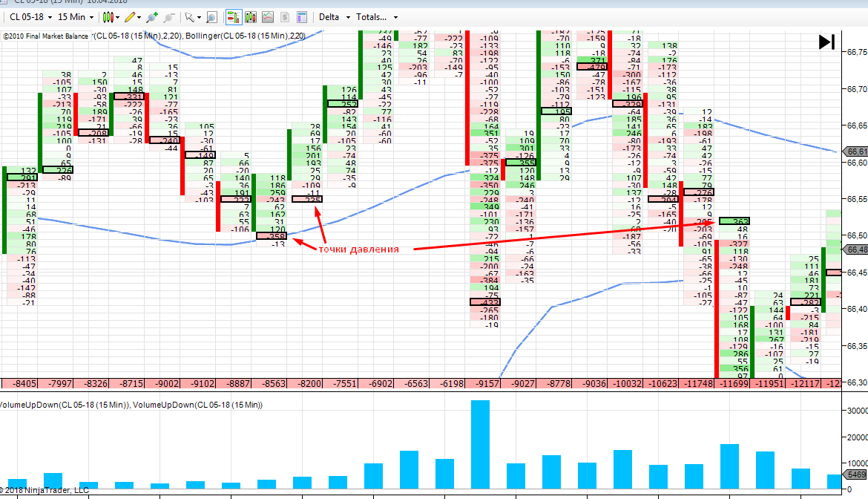Select the pencil drawing tools icon
The height and width of the screenshot is (499, 868).
point(130,17)
